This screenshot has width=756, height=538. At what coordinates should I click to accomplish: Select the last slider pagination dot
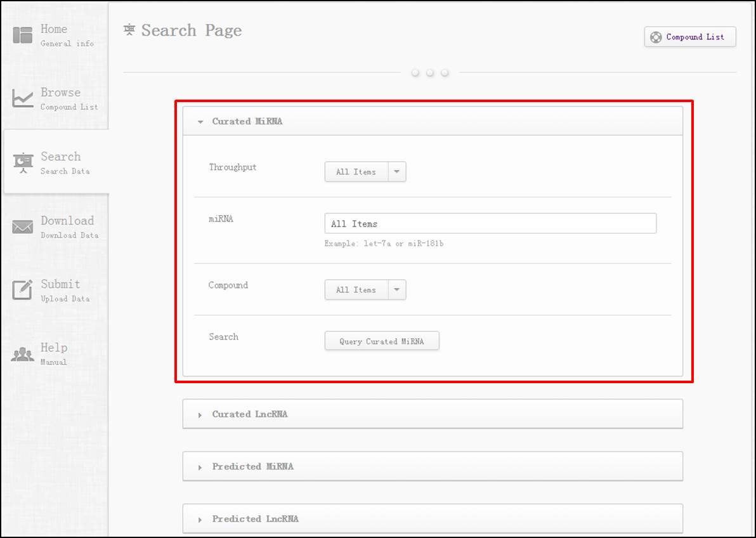click(445, 73)
